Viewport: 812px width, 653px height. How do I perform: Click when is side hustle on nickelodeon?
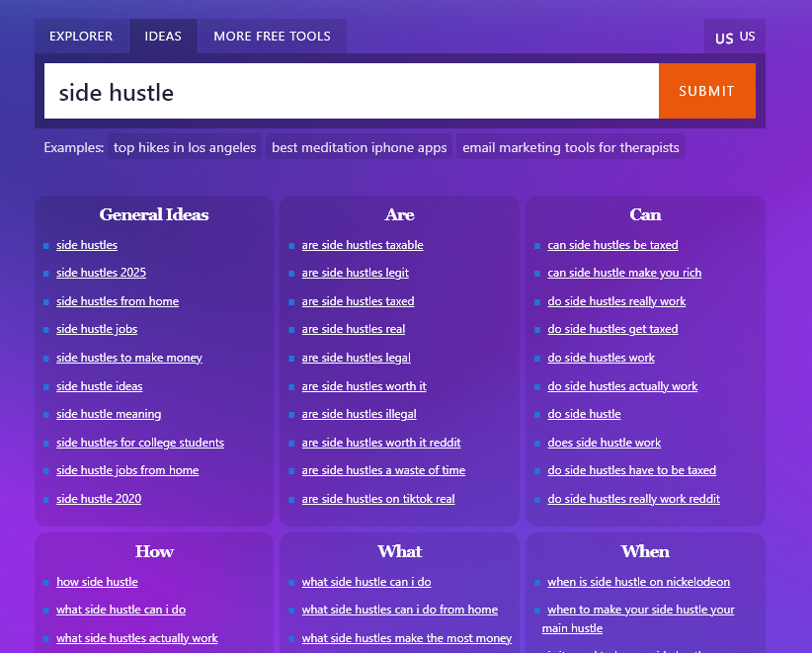(638, 582)
